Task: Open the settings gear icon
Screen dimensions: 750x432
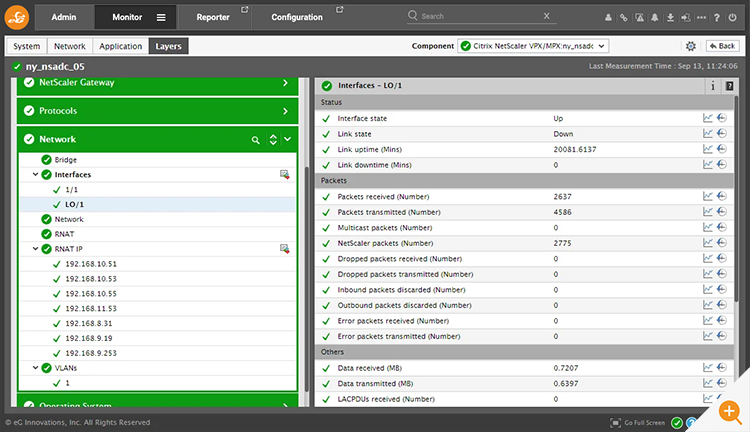Action: tap(691, 46)
